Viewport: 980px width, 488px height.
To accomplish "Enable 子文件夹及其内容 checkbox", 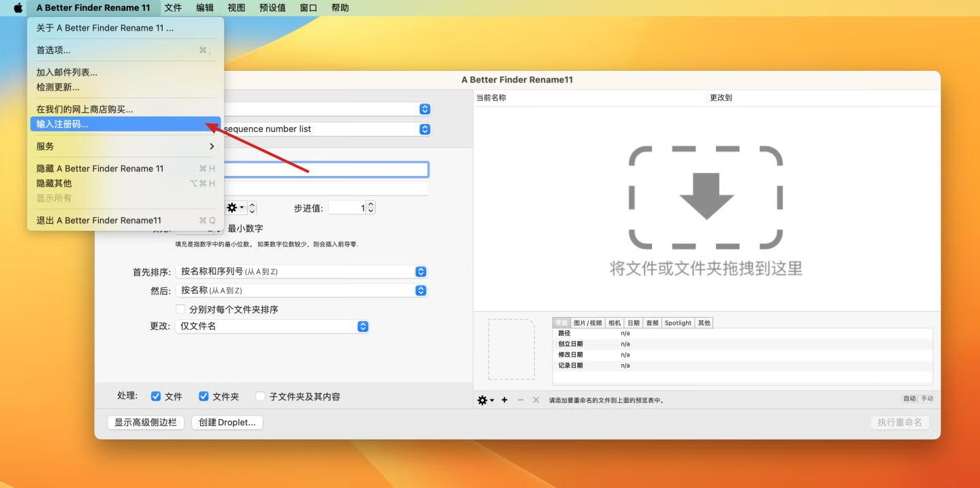I will point(260,396).
